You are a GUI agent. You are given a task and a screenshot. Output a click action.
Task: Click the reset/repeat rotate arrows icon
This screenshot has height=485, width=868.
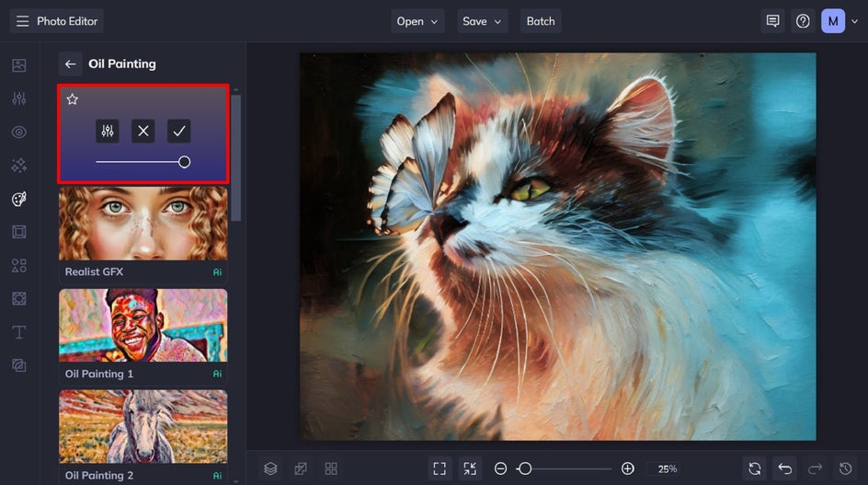(755, 469)
